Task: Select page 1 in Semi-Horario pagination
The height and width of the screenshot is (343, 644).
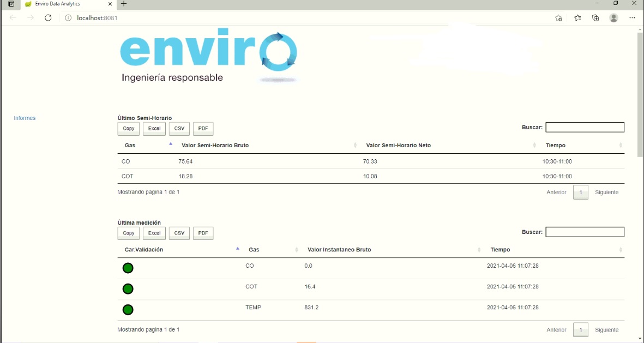Action: click(581, 192)
